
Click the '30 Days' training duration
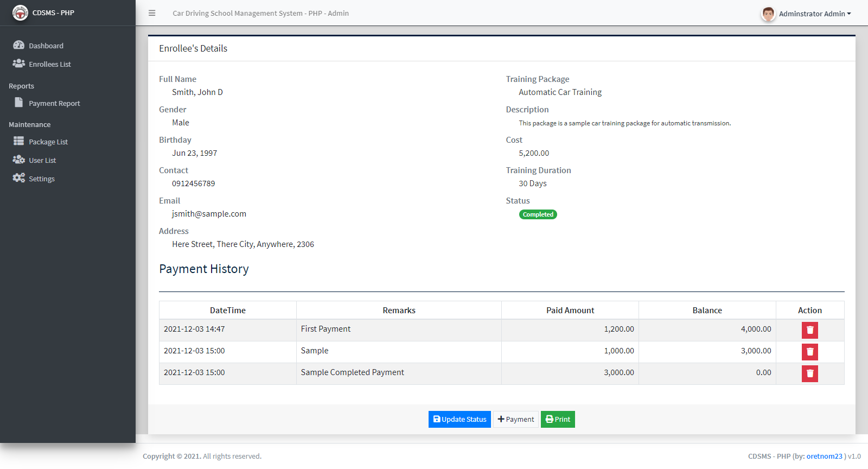(533, 183)
